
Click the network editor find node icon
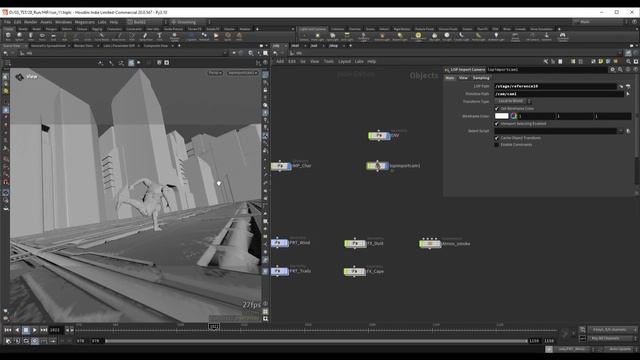pyautogui.click(x=629, y=61)
